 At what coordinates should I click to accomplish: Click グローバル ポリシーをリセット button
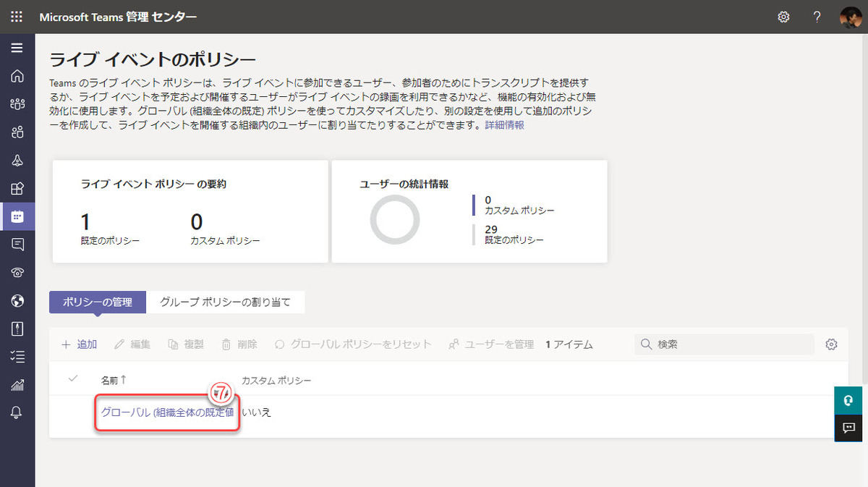tap(353, 344)
